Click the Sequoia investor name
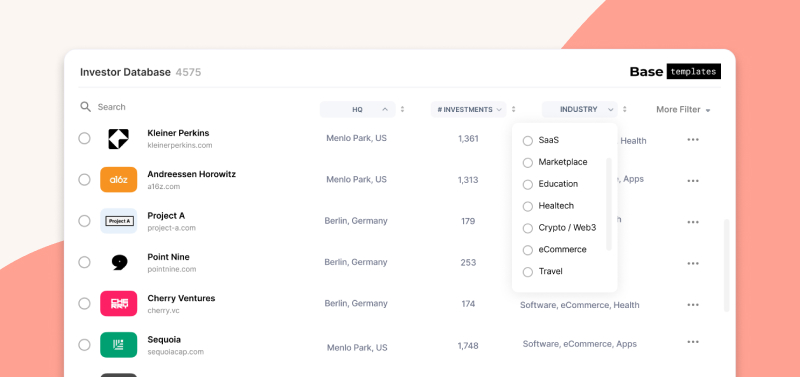The width and height of the screenshot is (800, 377). 164,340
